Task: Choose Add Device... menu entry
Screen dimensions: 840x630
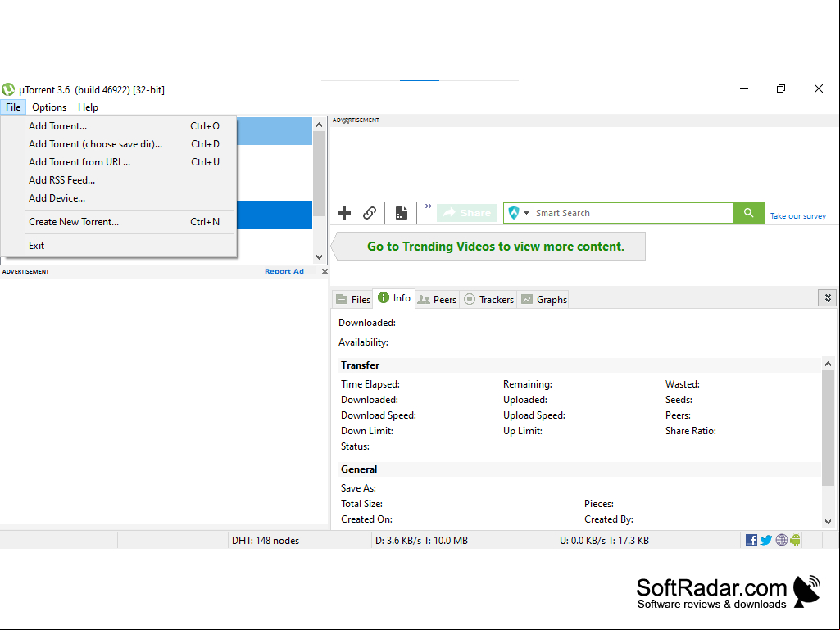Action: (119, 198)
